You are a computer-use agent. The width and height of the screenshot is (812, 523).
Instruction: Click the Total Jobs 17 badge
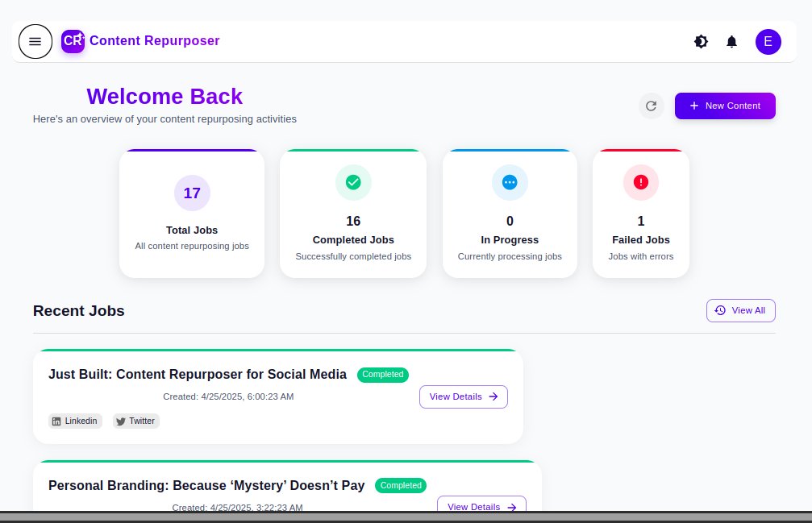tap(192, 193)
